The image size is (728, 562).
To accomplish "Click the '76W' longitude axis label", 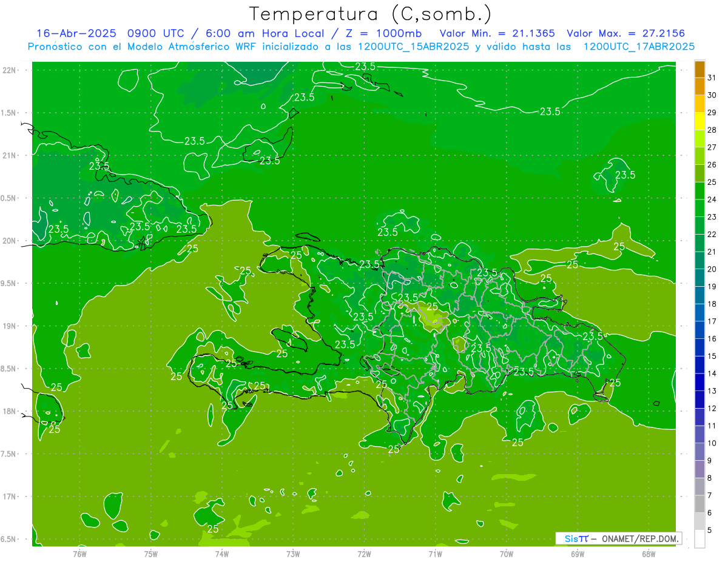I will [79, 554].
